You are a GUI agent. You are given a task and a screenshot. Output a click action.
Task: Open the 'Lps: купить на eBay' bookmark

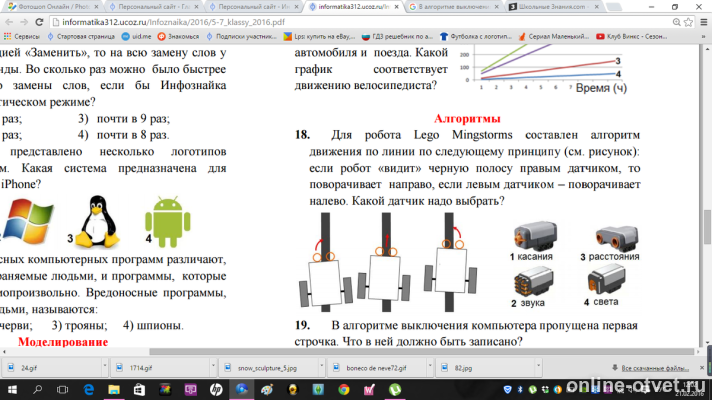point(319,36)
